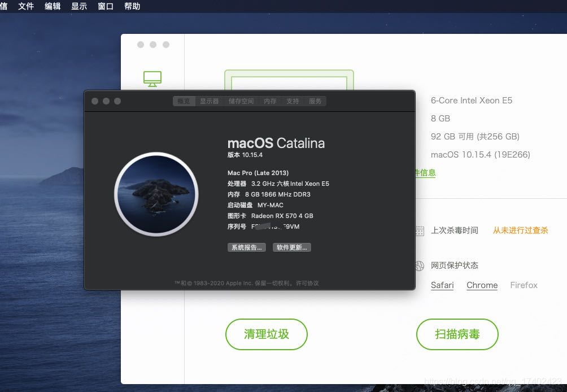Open Chrome web protection link
The width and height of the screenshot is (567, 392).
tap(482, 285)
